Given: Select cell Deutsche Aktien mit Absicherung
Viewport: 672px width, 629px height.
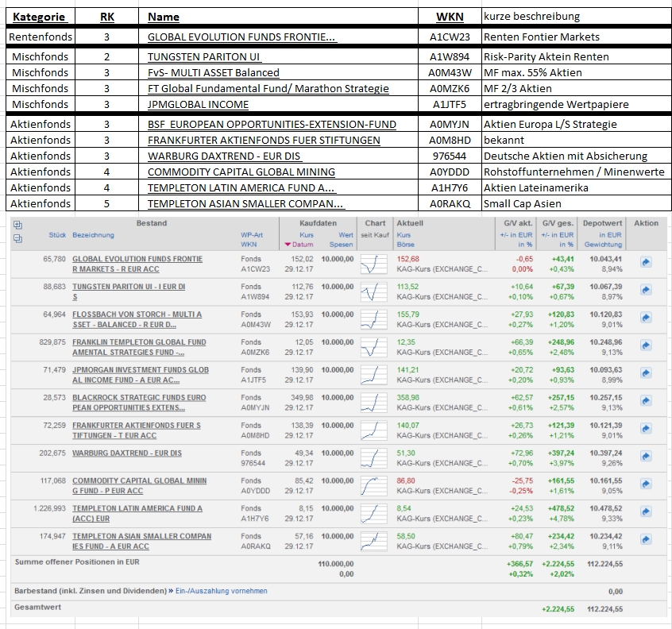Looking at the screenshot, I should (x=577, y=156).
